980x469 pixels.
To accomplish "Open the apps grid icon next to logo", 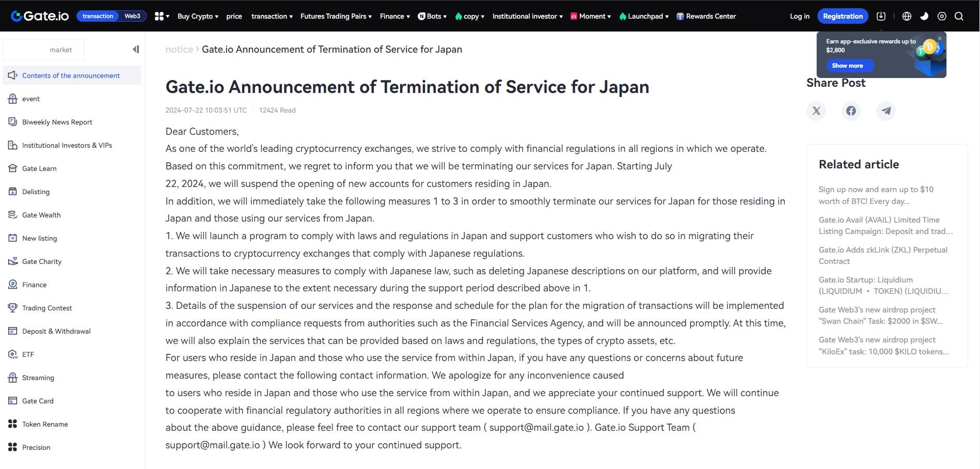I will [159, 16].
